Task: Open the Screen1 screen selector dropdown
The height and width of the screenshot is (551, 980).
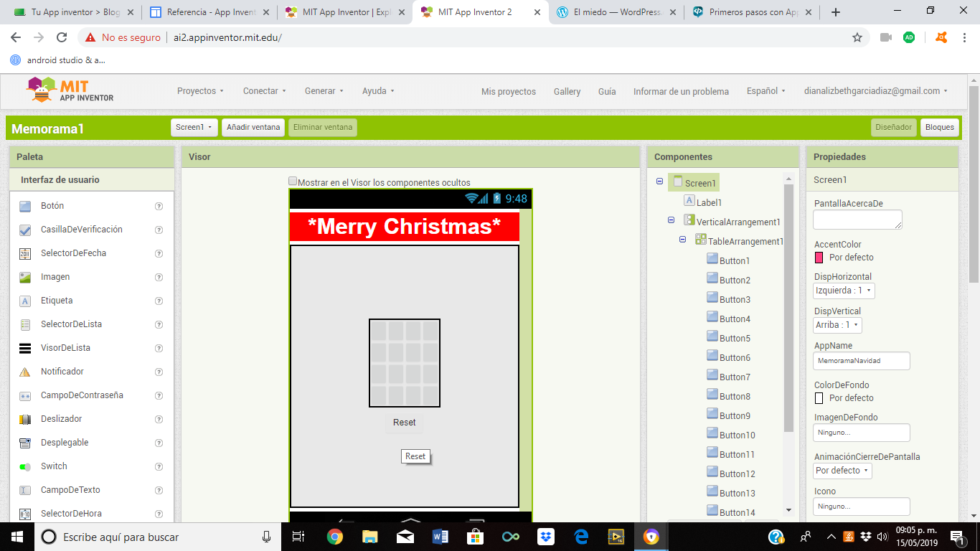Action: 194,128
